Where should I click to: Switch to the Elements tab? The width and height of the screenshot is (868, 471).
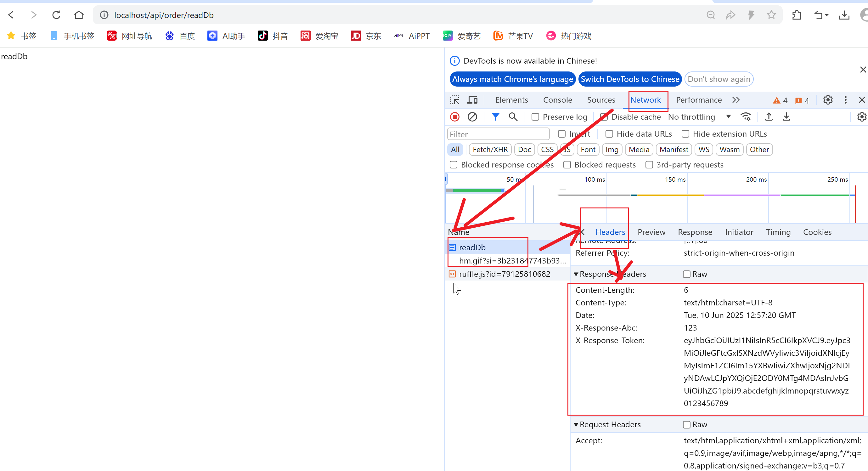tap(511, 100)
